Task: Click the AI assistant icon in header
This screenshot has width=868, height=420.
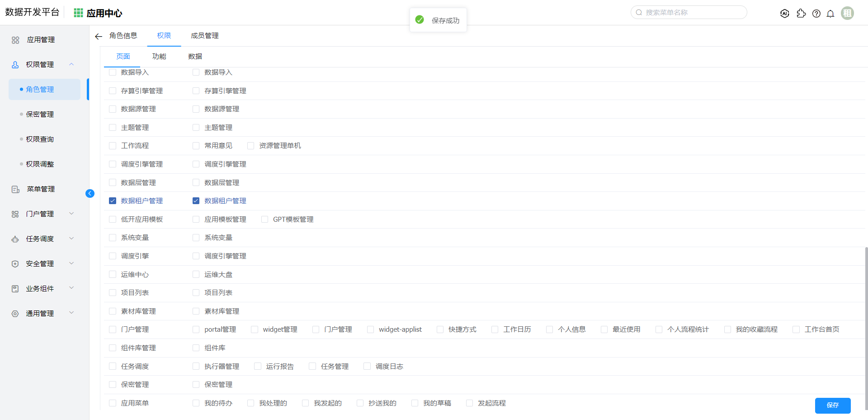Action: 785,14
